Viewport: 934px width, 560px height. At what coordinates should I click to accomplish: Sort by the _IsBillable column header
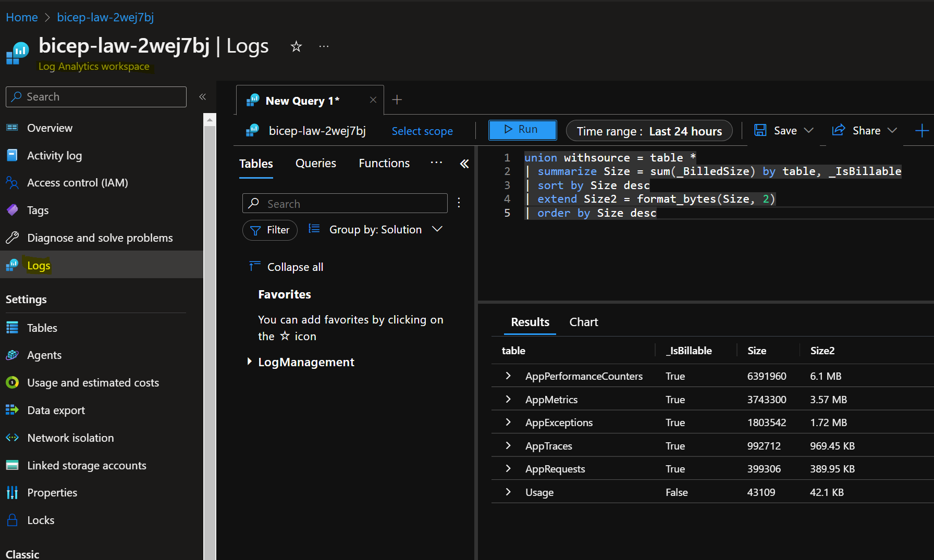coord(689,351)
